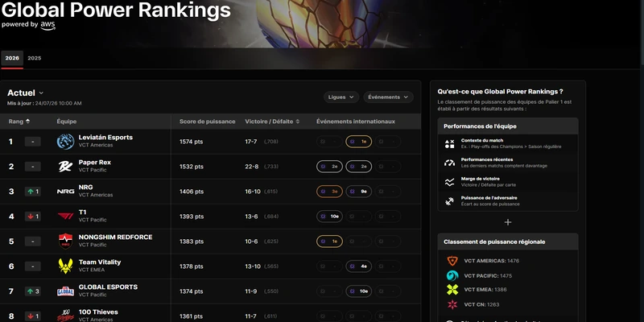Sort by Victoire / Défaite column
Viewport: 644px width, 322px height.
click(272, 122)
